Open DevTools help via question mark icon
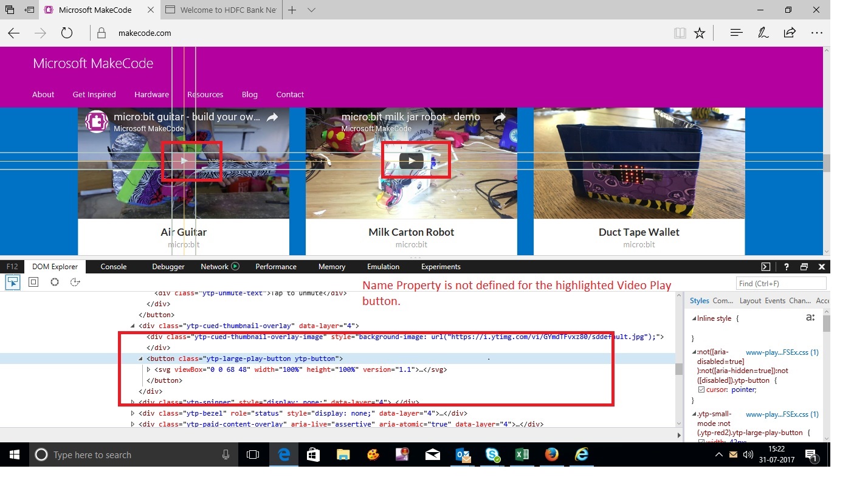The width and height of the screenshot is (868, 494). (x=785, y=266)
